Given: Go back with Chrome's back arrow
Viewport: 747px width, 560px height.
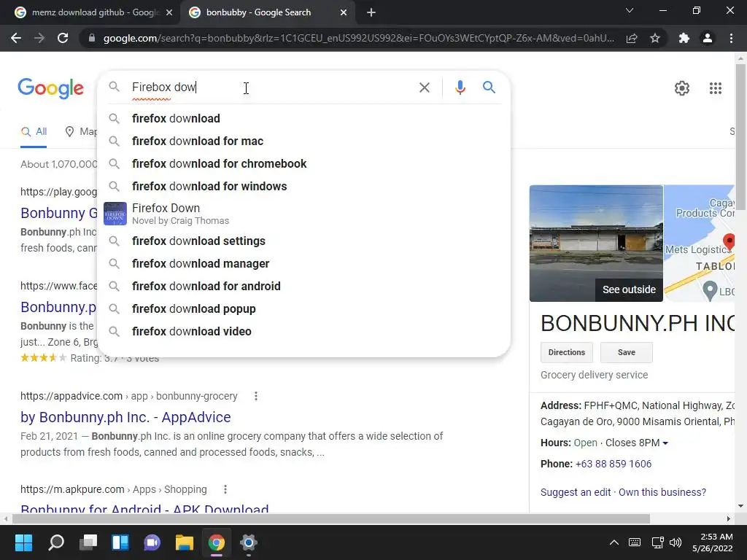Looking at the screenshot, I should point(16,38).
